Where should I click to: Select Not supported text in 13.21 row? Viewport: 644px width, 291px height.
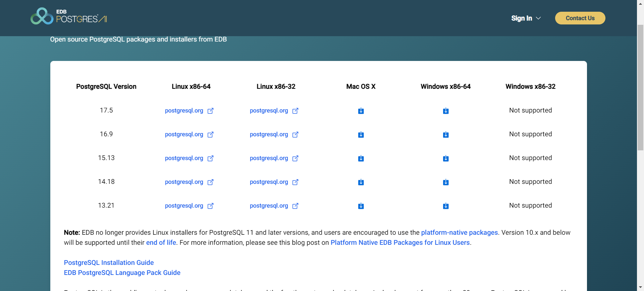531,205
